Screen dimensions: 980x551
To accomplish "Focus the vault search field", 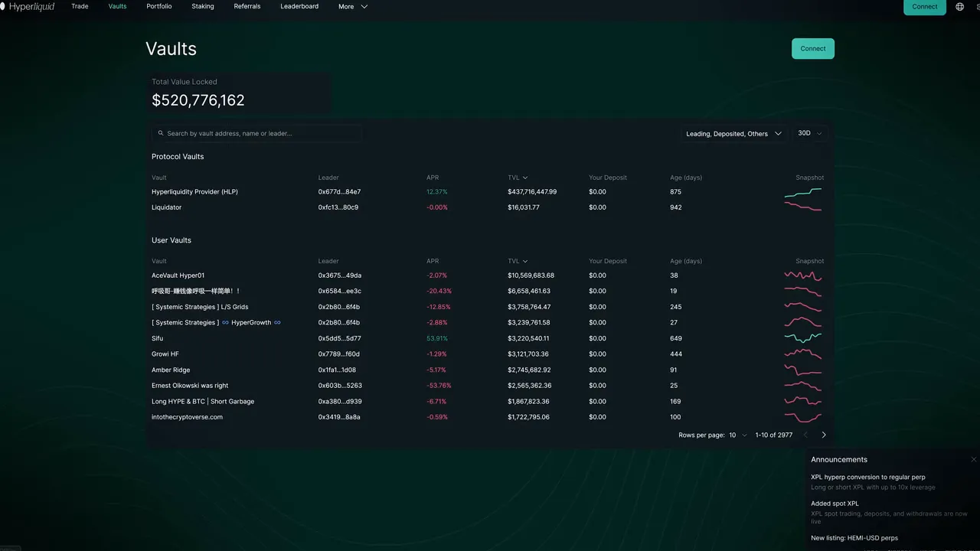I will (x=256, y=133).
